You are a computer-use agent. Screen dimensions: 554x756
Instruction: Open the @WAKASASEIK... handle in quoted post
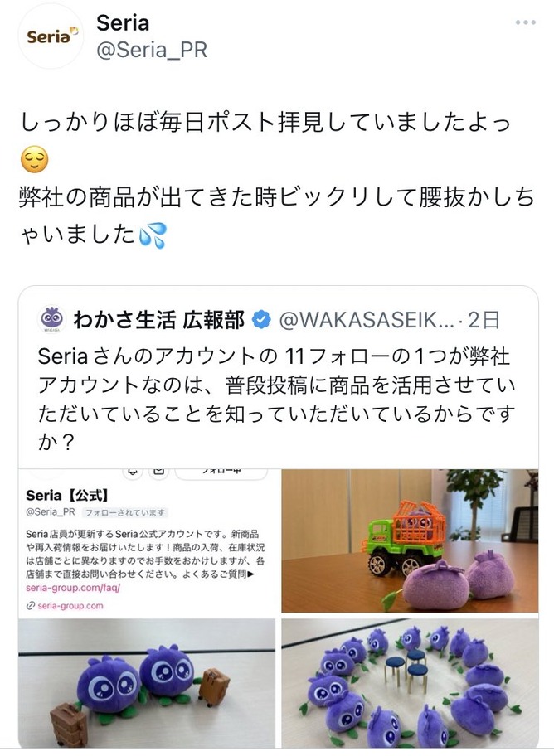[367, 320]
